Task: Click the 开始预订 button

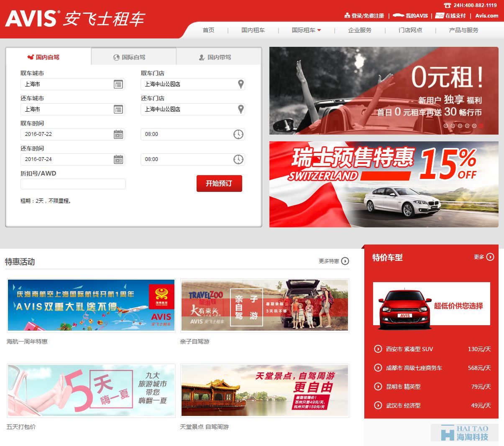Action: pyautogui.click(x=219, y=183)
